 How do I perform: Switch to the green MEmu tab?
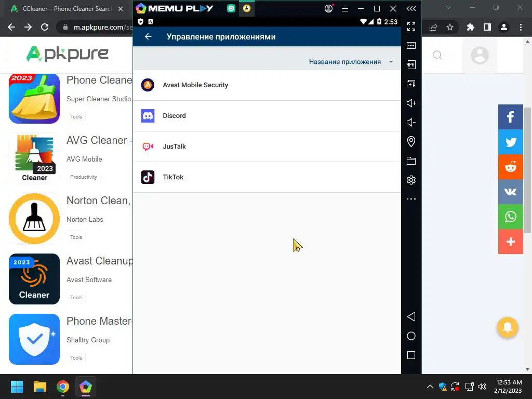tap(231, 8)
